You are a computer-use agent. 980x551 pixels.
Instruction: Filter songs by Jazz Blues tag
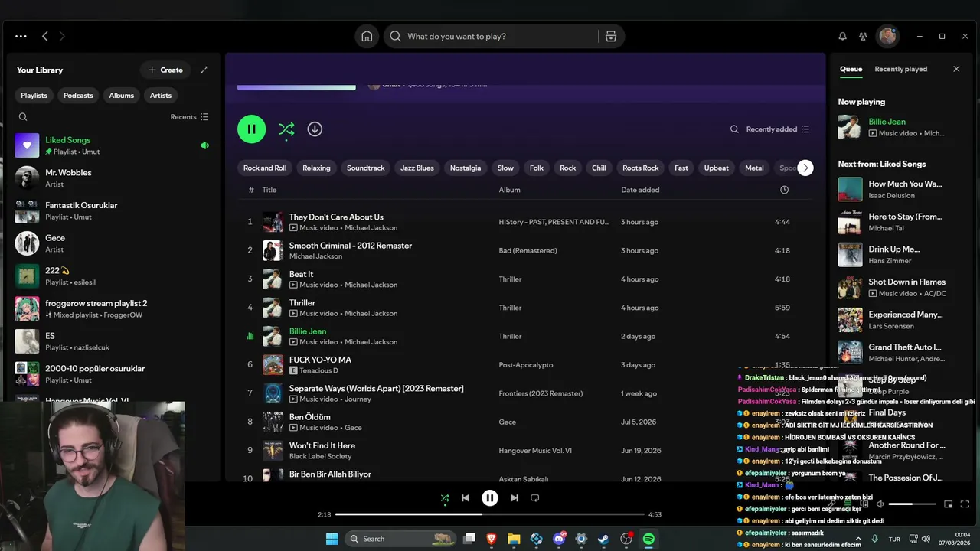click(417, 168)
